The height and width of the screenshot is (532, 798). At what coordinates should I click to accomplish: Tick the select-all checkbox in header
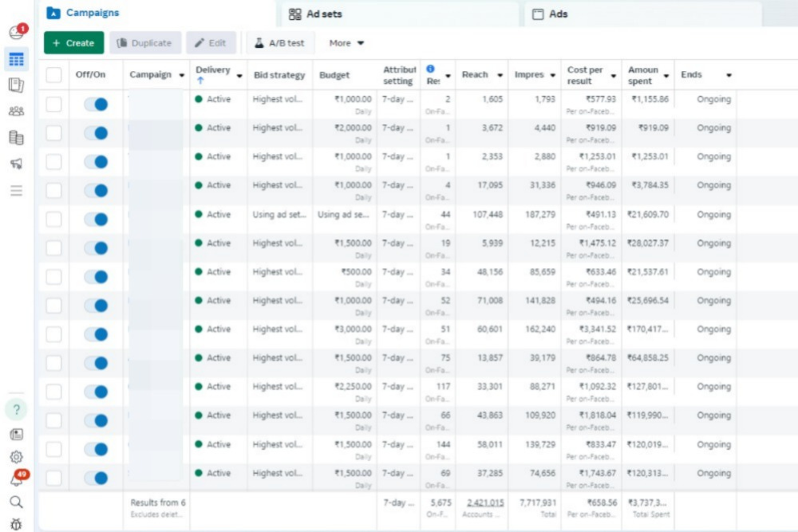[53, 75]
